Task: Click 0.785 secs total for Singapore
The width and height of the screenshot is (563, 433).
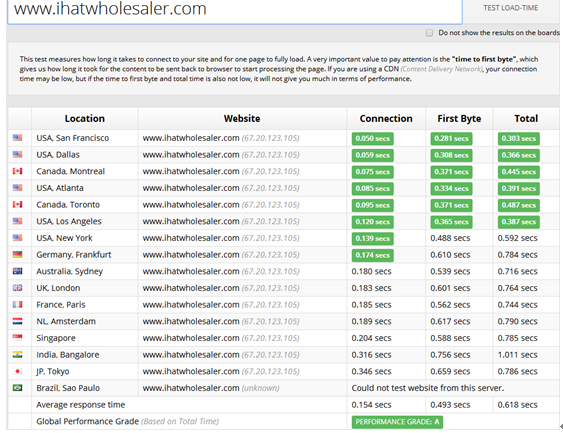Action: [x=517, y=338]
